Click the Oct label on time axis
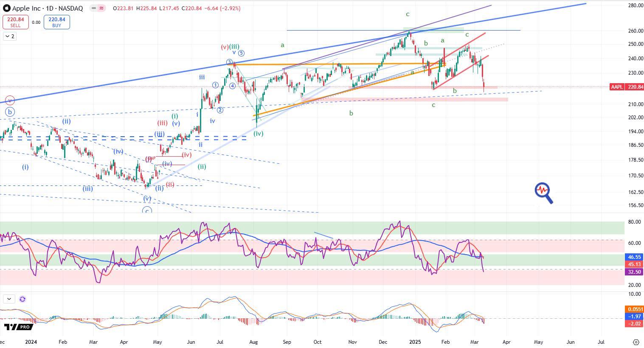644x348 pixels. [x=318, y=342]
